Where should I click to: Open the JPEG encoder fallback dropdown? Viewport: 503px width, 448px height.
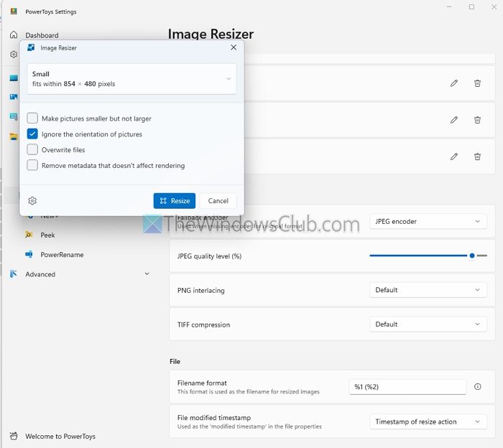click(428, 221)
